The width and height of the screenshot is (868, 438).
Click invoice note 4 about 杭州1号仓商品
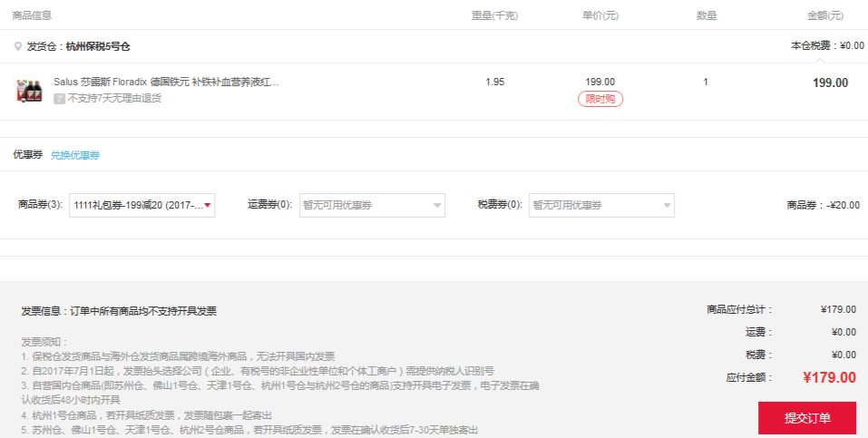pyautogui.click(x=147, y=415)
